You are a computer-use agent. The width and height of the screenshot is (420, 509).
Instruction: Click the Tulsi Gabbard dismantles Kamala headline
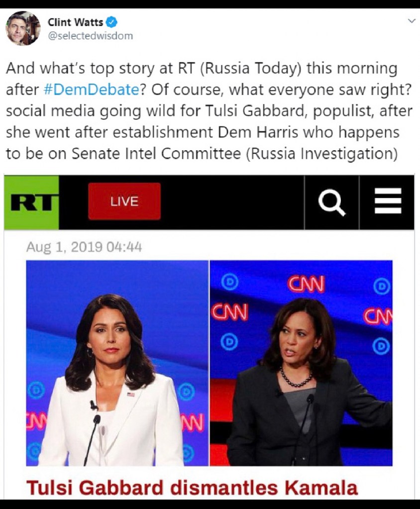click(x=192, y=488)
